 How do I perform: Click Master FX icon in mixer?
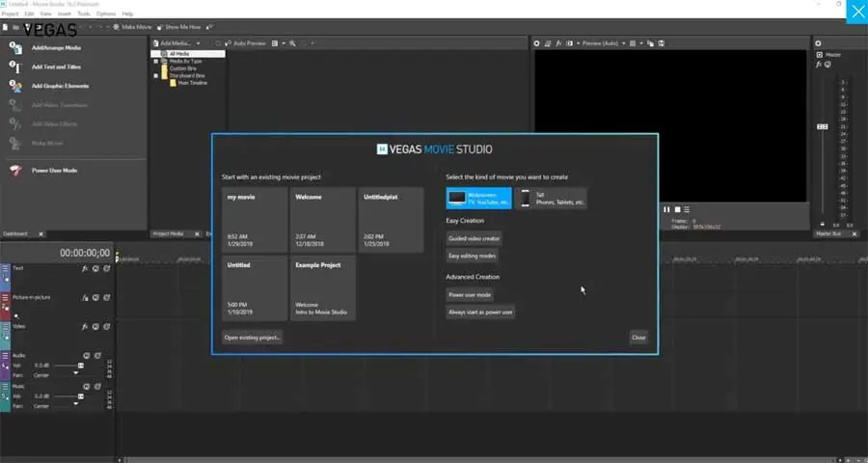(819, 65)
